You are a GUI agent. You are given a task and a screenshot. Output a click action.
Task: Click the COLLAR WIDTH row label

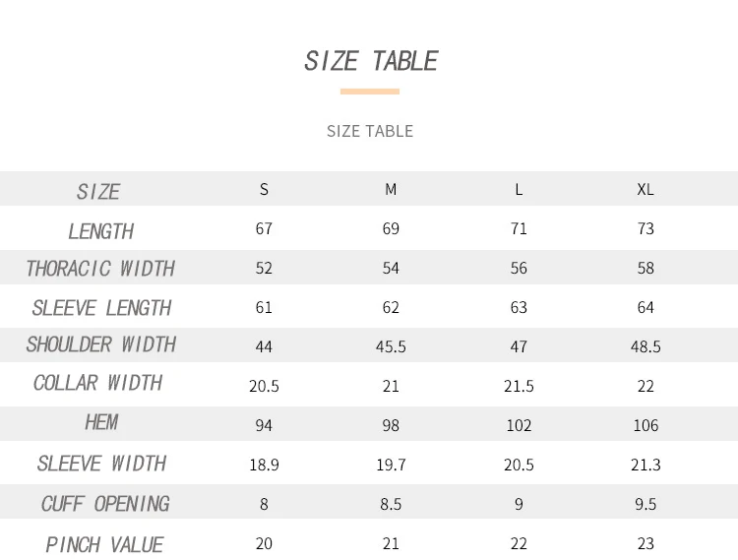pyautogui.click(x=97, y=383)
